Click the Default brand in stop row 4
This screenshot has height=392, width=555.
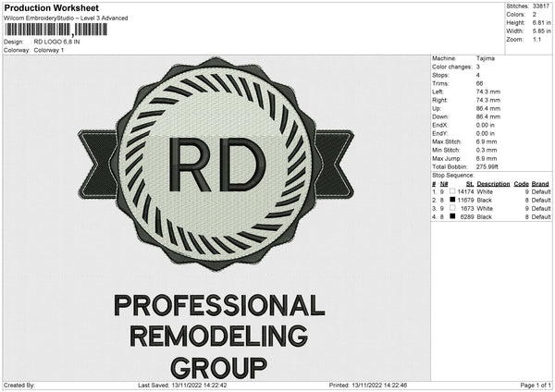tap(541, 217)
